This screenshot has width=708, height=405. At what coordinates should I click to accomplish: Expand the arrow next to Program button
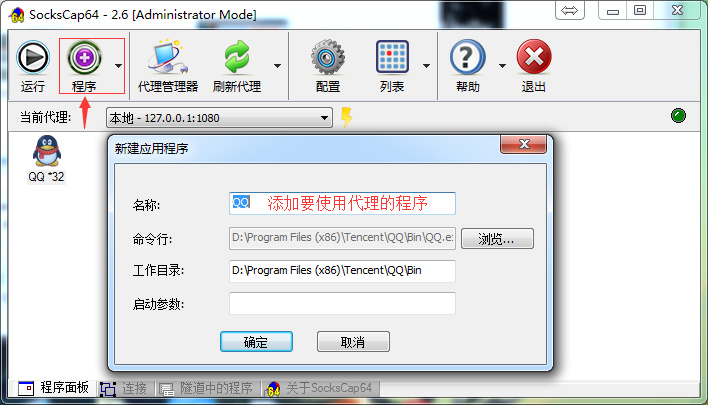pyautogui.click(x=118, y=66)
